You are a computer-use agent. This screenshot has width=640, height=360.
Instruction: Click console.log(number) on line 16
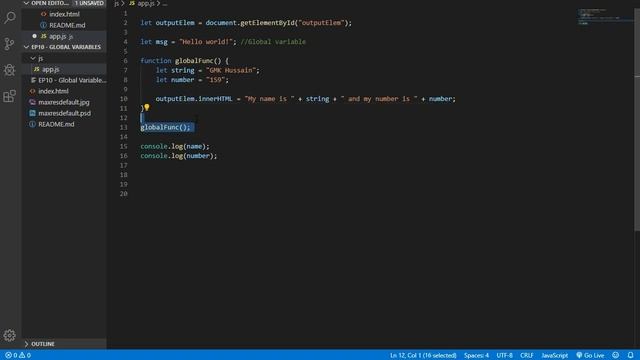pyautogui.click(x=179, y=156)
